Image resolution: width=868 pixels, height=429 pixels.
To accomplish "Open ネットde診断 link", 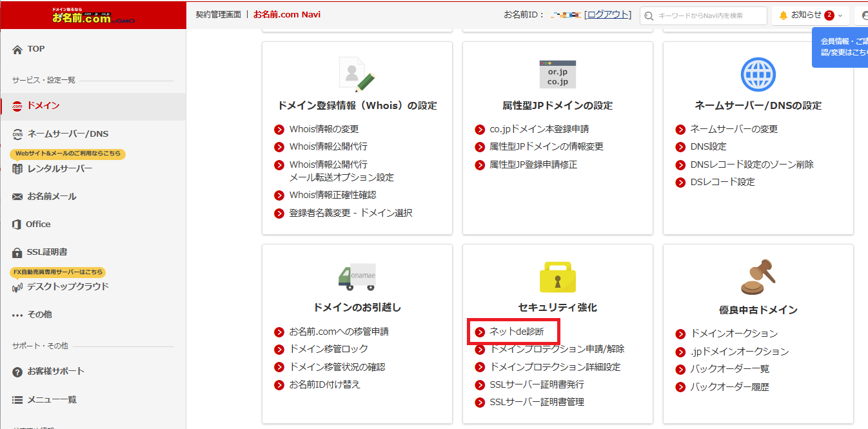I will point(517,332).
